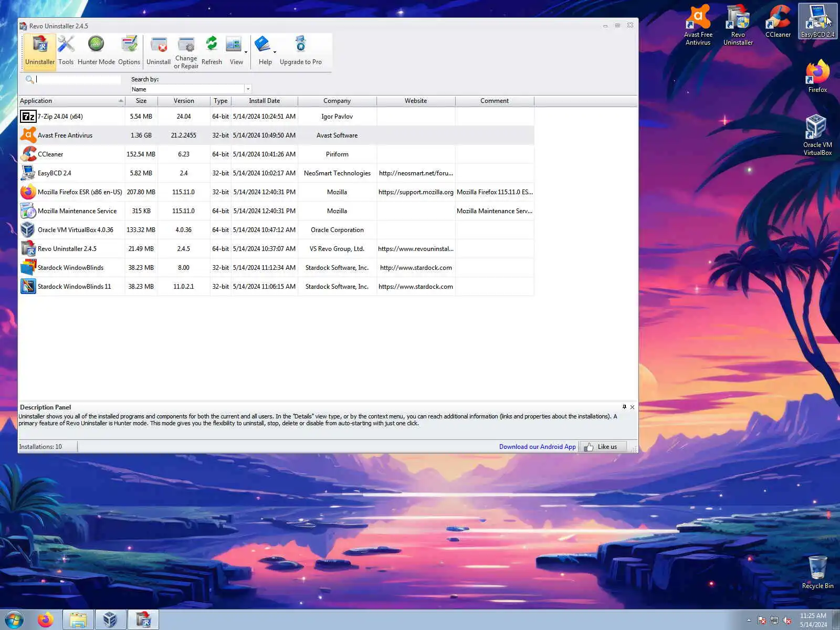Open the Windows Start menu
The width and height of the screenshot is (840, 630).
pyautogui.click(x=14, y=620)
